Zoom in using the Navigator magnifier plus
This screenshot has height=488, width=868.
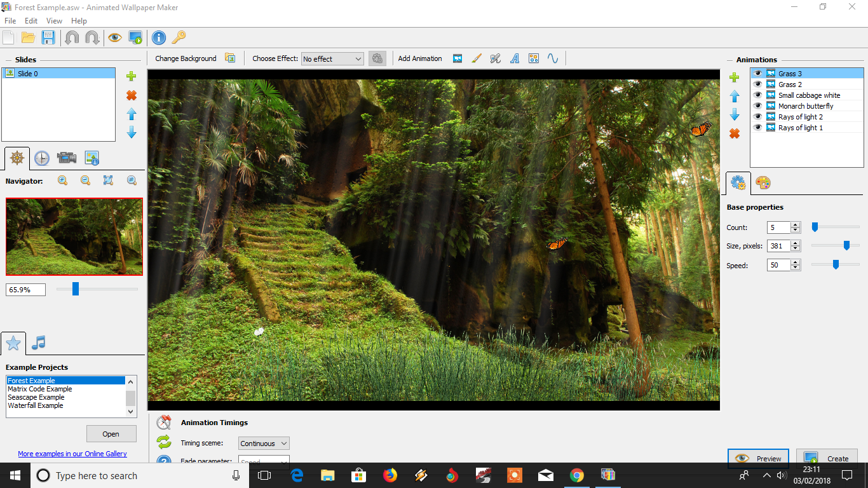point(62,180)
